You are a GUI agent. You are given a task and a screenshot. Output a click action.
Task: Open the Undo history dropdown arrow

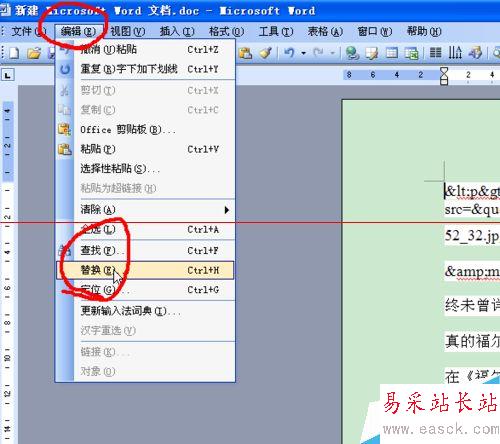click(303, 53)
